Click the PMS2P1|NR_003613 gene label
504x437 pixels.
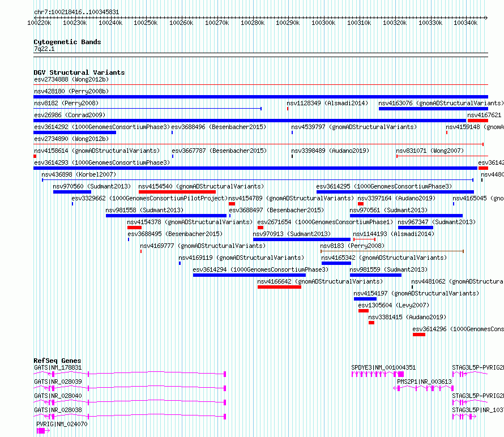(424, 382)
